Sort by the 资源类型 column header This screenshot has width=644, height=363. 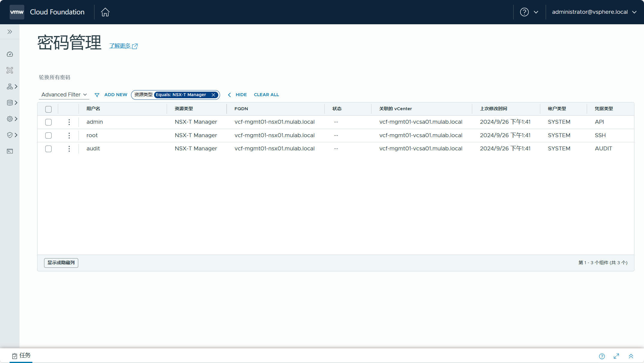(184, 109)
